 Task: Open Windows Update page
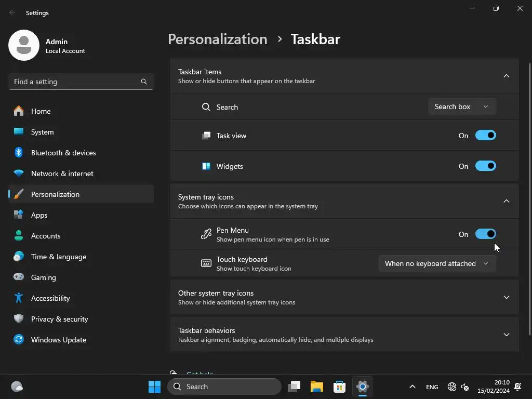click(x=81, y=340)
